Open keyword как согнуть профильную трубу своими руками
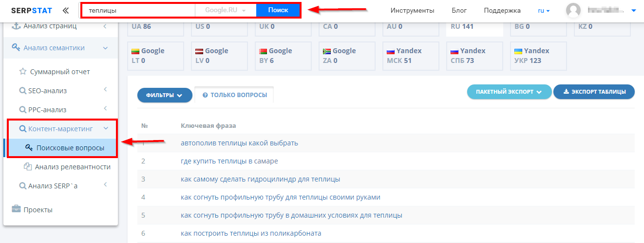The height and width of the screenshot is (243, 644). pos(281,197)
